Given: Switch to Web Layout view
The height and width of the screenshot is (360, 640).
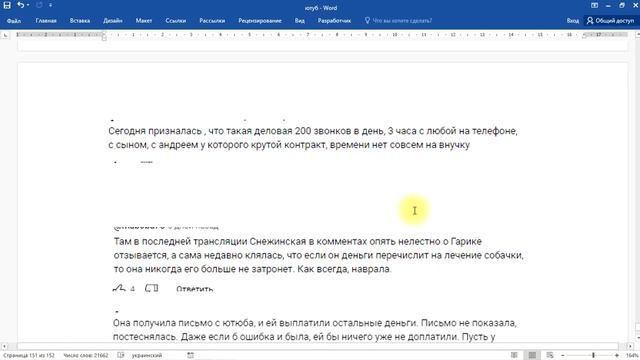Looking at the screenshot, I should pos(550,356).
